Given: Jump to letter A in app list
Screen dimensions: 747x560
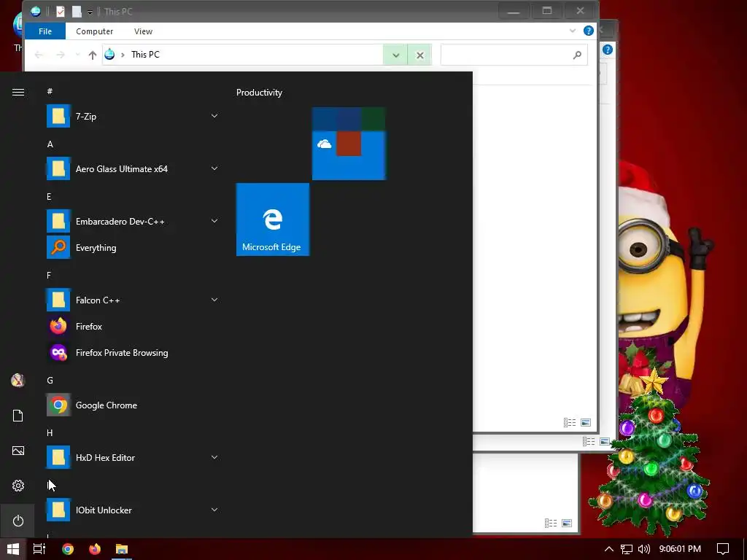Looking at the screenshot, I should pyautogui.click(x=50, y=144).
